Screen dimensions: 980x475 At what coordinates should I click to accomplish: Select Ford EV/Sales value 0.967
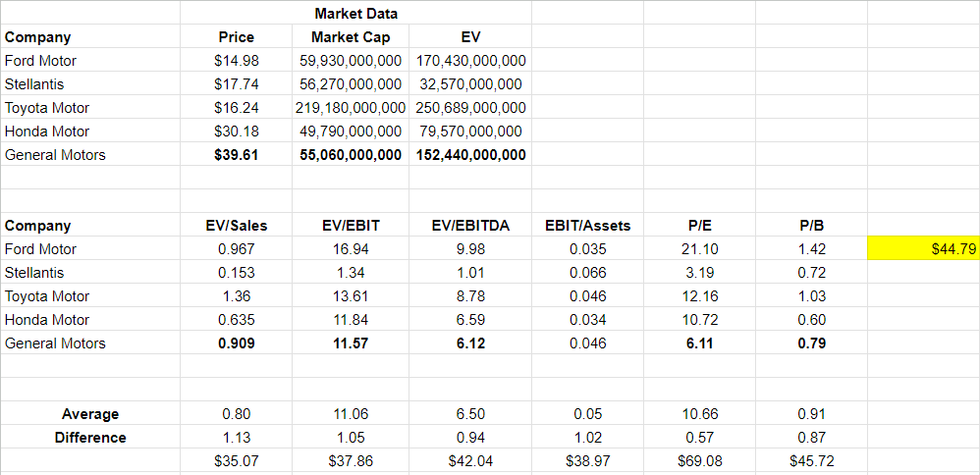(x=237, y=249)
